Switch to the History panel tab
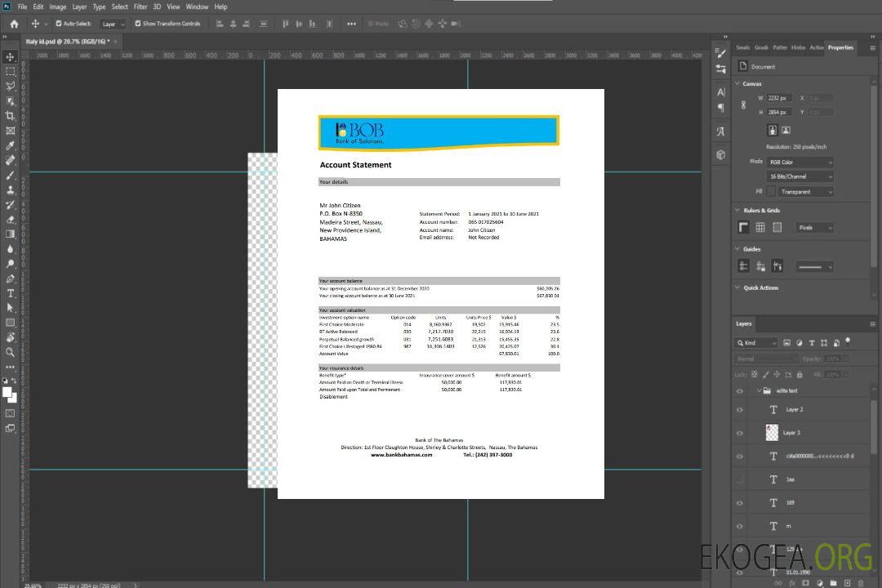Screen dimensions: 882x588 tap(798, 47)
